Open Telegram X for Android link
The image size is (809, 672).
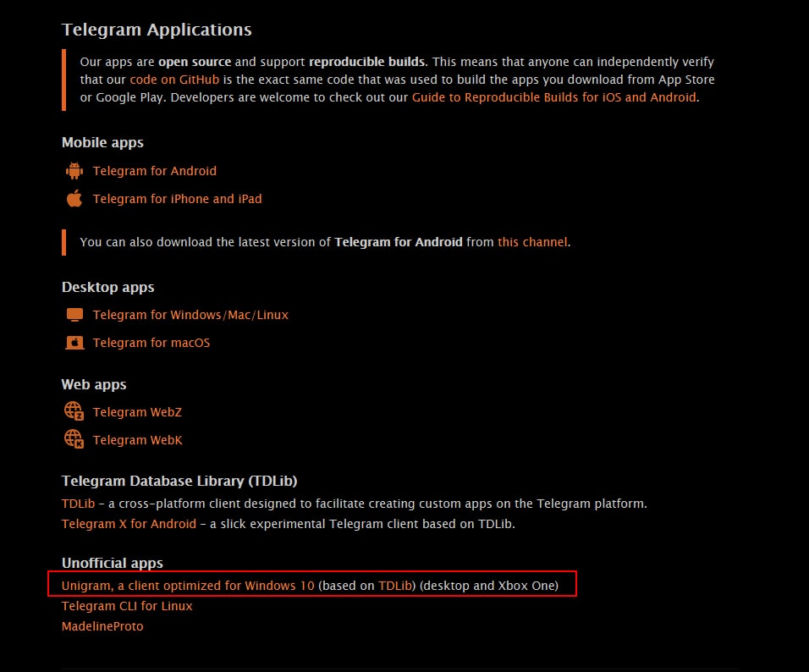[x=129, y=524]
